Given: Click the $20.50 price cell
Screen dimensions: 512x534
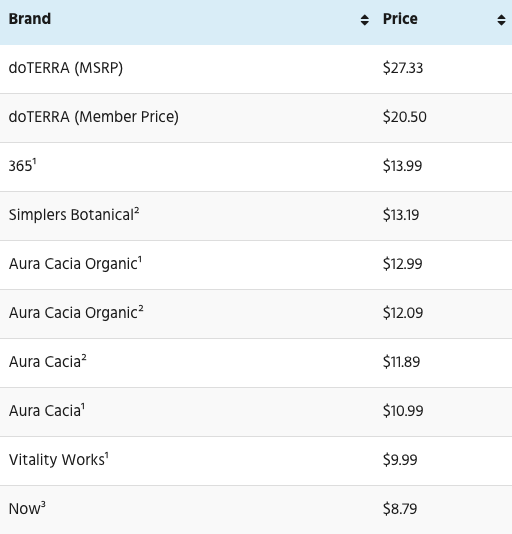Looking at the screenshot, I should (x=405, y=117).
